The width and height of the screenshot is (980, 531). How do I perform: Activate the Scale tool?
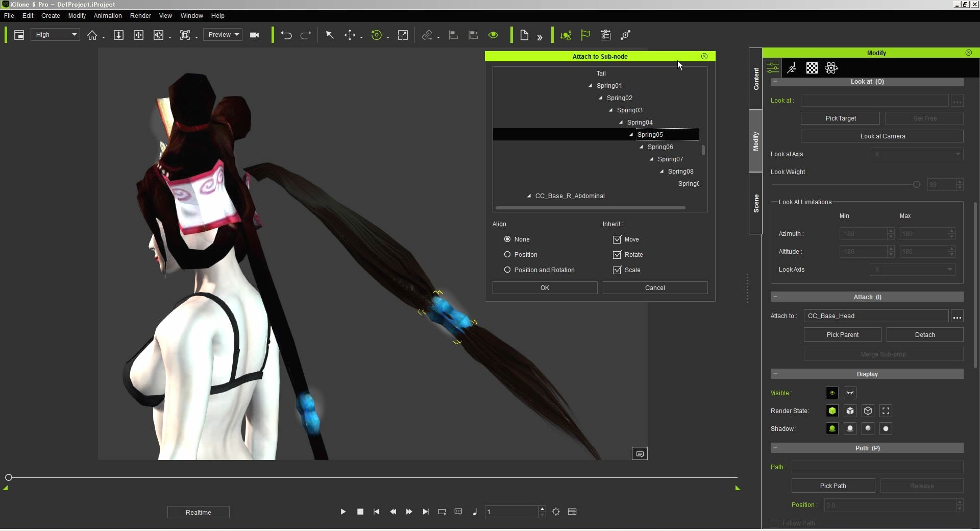403,35
